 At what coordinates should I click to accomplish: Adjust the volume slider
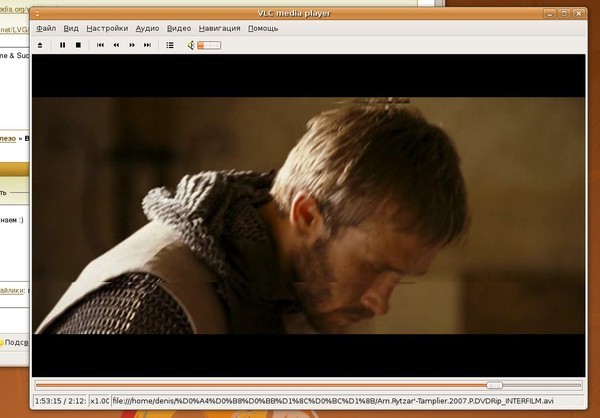(209, 45)
